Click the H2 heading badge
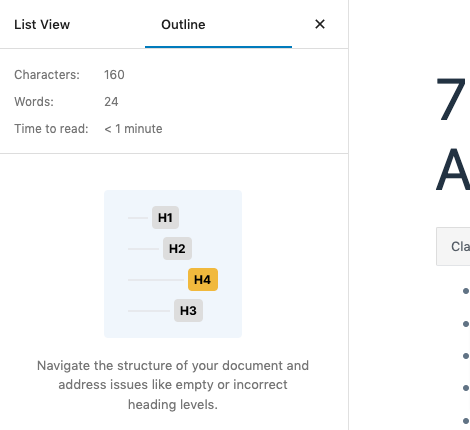The width and height of the screenshot is (470, 430). click(177, 248)
